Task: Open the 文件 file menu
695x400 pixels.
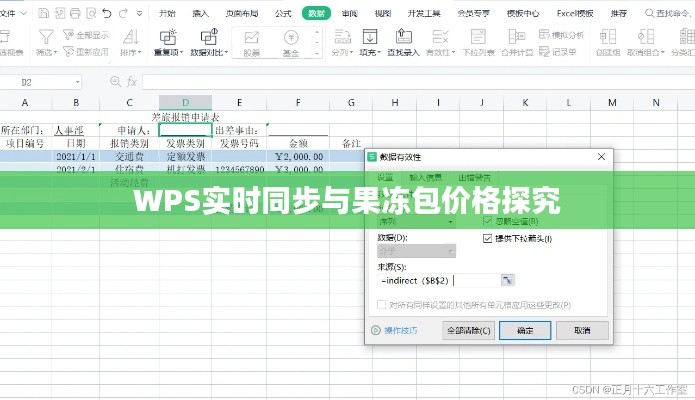Action: tap(13, 13)
